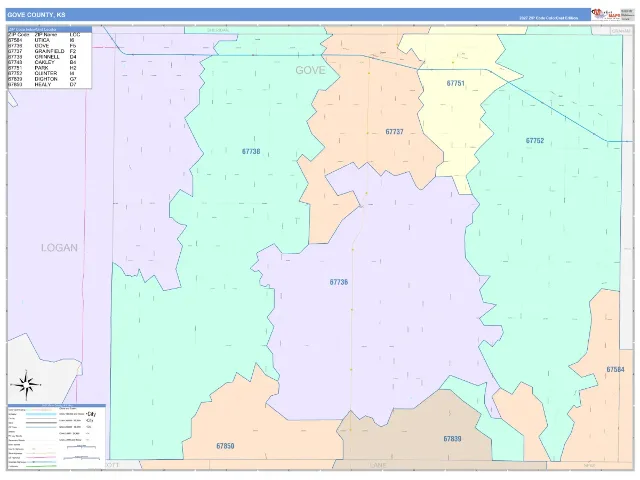The image size is (640, 480).
Task: Click the 67752 label on the map
Action: pos(535,141)
